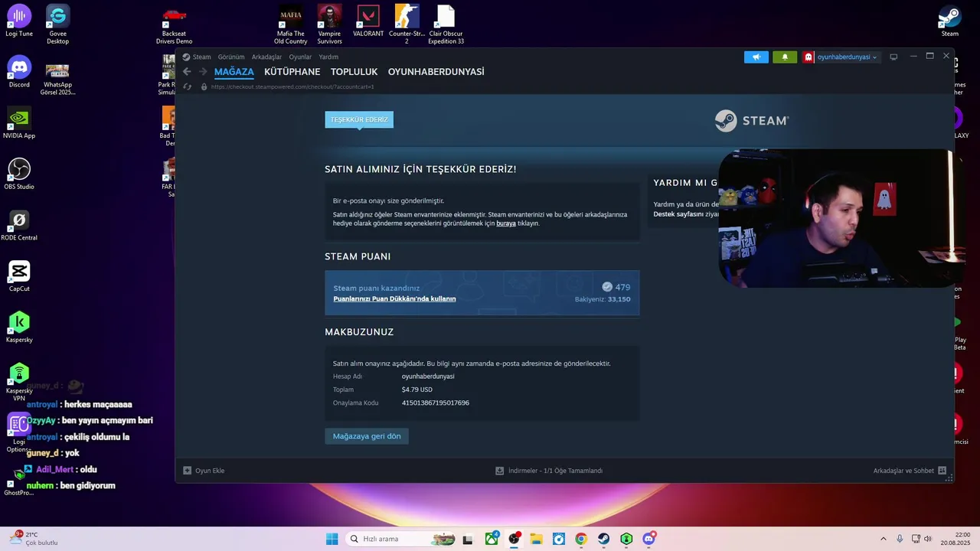Open 'Puanlarınızı Puan Dükkânı'nda kullanın' link
The height and width of the screenshot is (551, 980).
tap(394, 298)
